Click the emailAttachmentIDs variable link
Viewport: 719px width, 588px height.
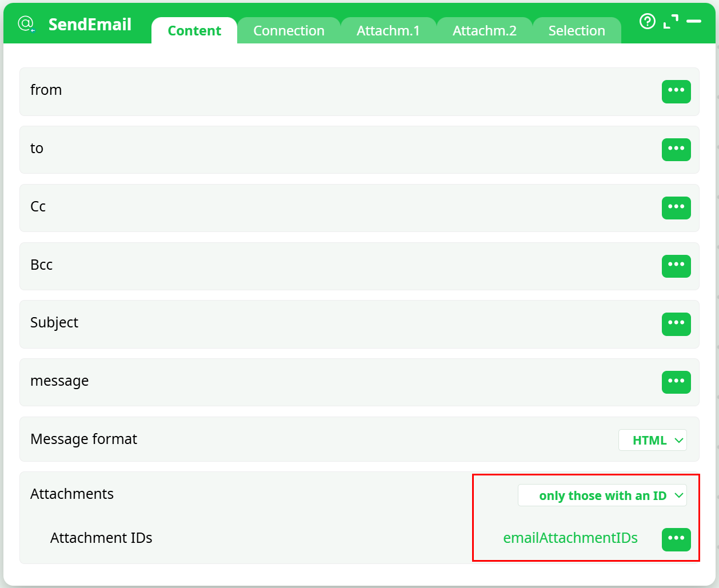570,538
